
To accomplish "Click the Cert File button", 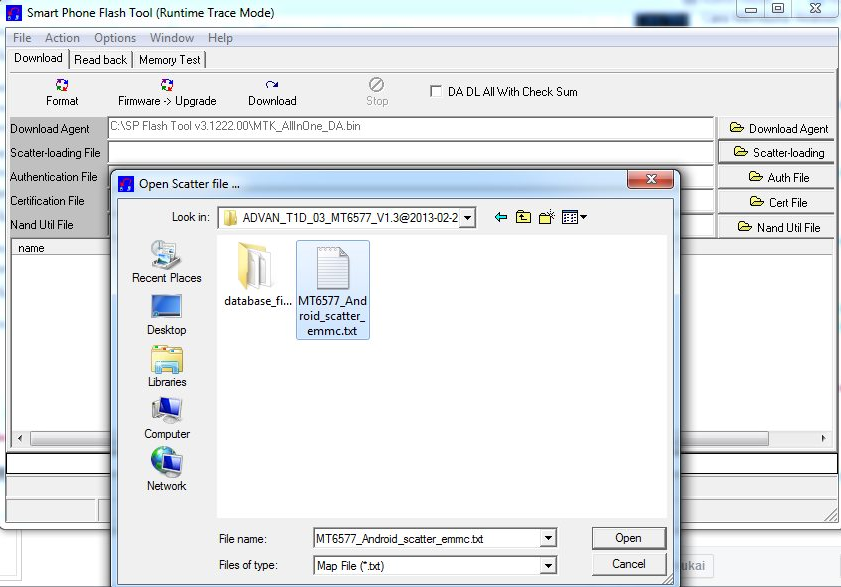I will 776,202.
